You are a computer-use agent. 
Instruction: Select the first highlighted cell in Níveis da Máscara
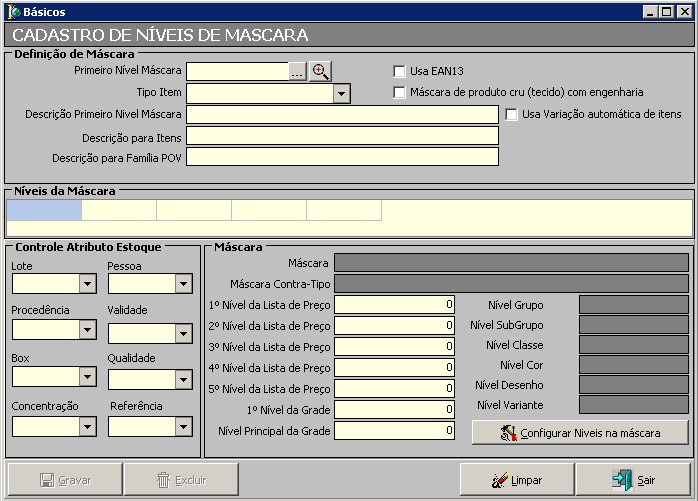44,210
